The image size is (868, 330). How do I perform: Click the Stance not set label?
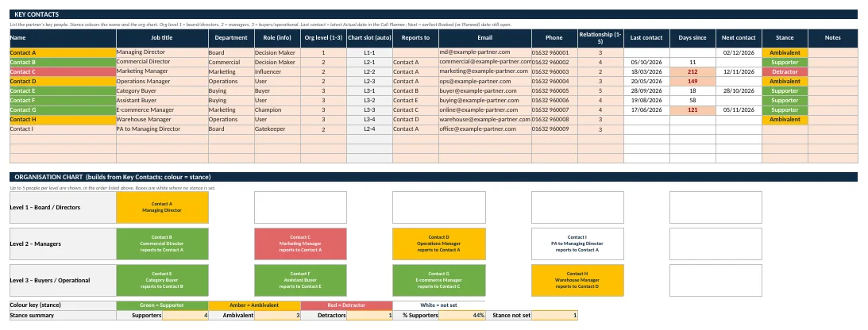coord(509,315)
